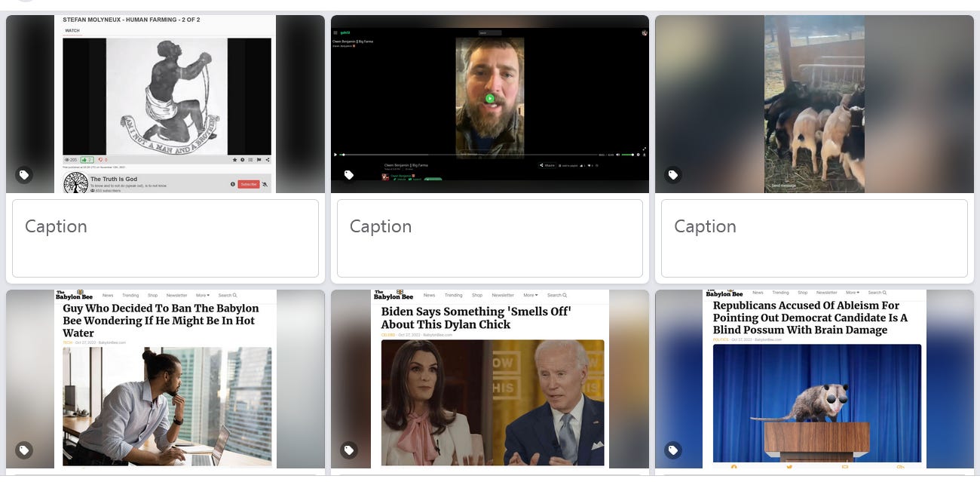Open 'Guy Who Decided To Ban' article thumbnail
The height and width of the screenshot is (482, 980).
coord(165,379)
